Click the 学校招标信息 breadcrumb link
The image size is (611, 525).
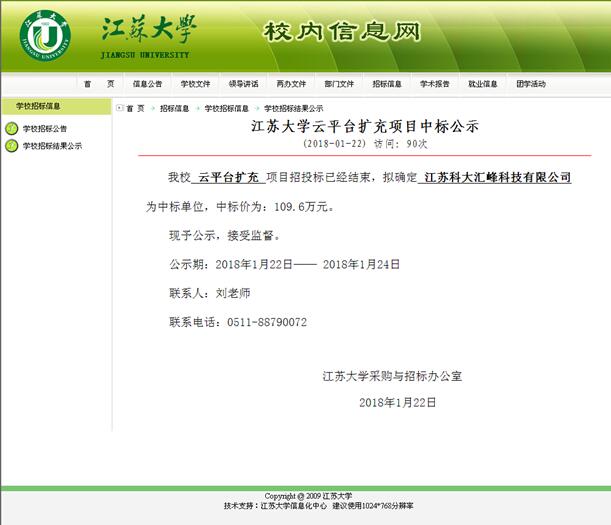[x=227, y=108]
